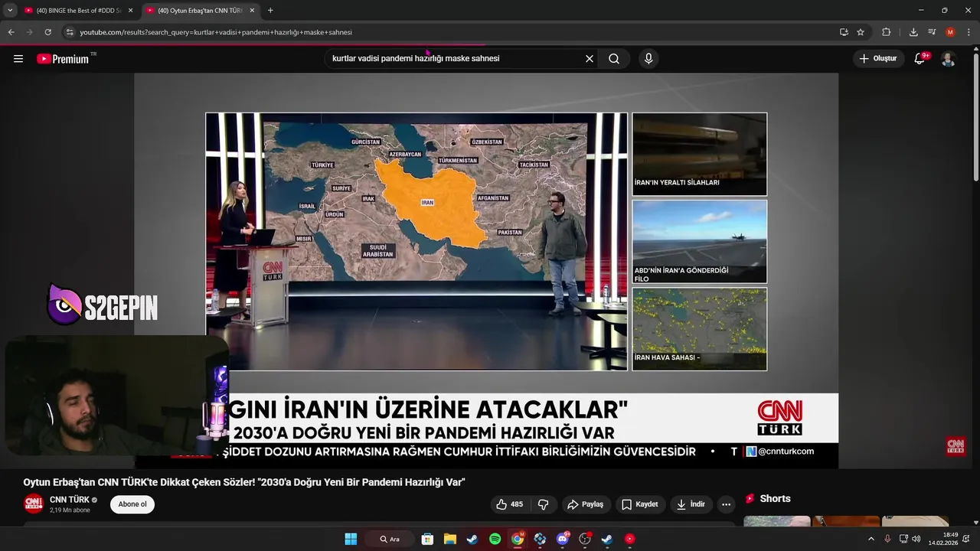This screenshot has width=980, height=551.
Task: Open Discord from taskbar
Action: click(563, 539)
